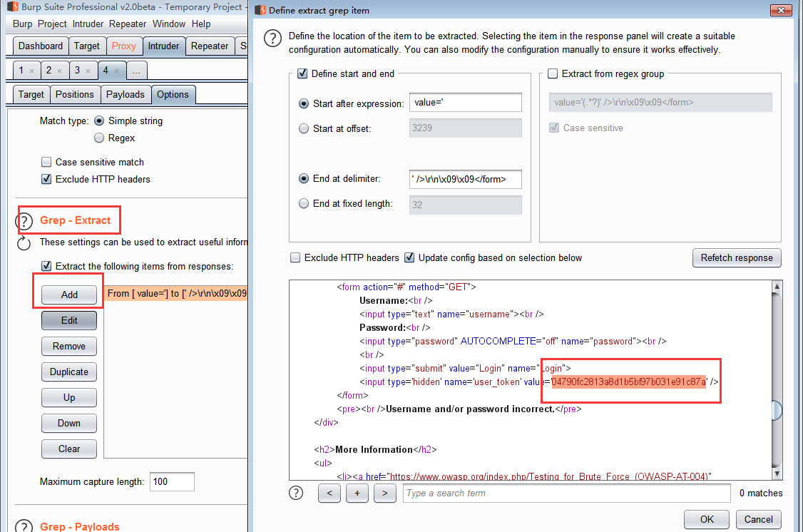
Task: Open the Project menu
Action: click(52, 24)
